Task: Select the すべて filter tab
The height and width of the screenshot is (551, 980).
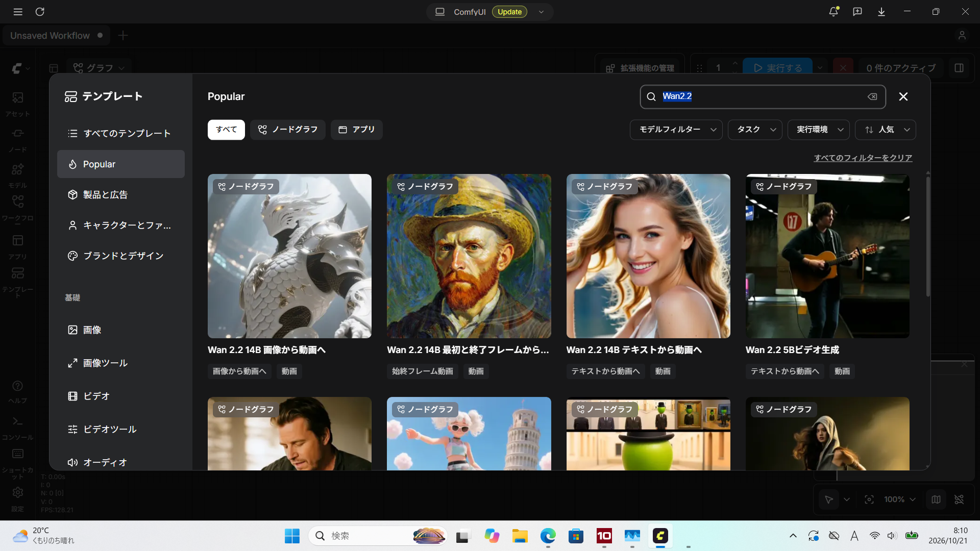Action: (x=226, y=130)
